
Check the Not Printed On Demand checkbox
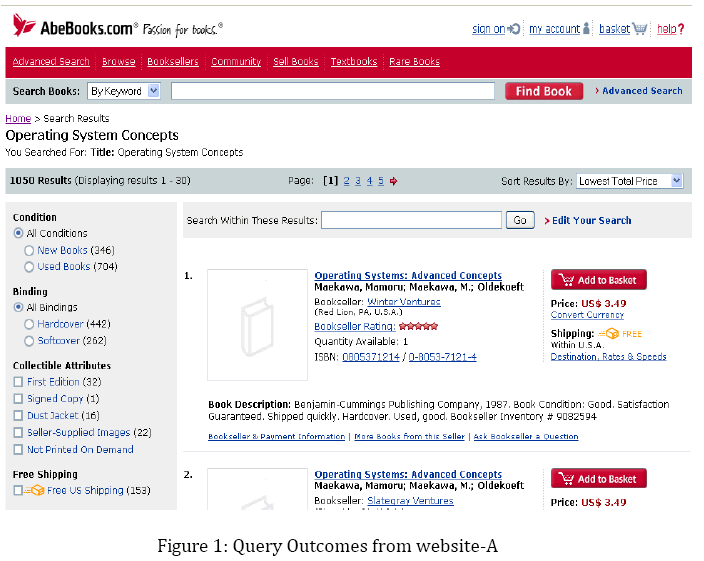coord(18,450)
